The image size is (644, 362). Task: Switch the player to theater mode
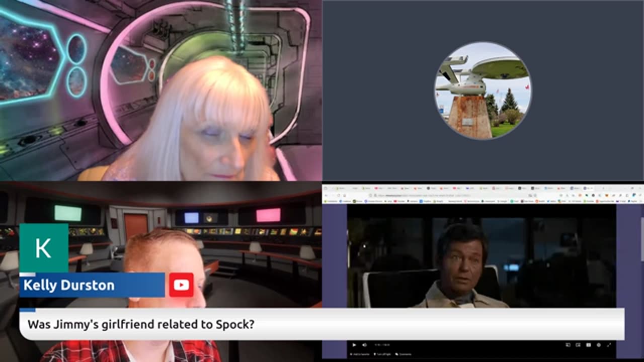pos(588,345)
